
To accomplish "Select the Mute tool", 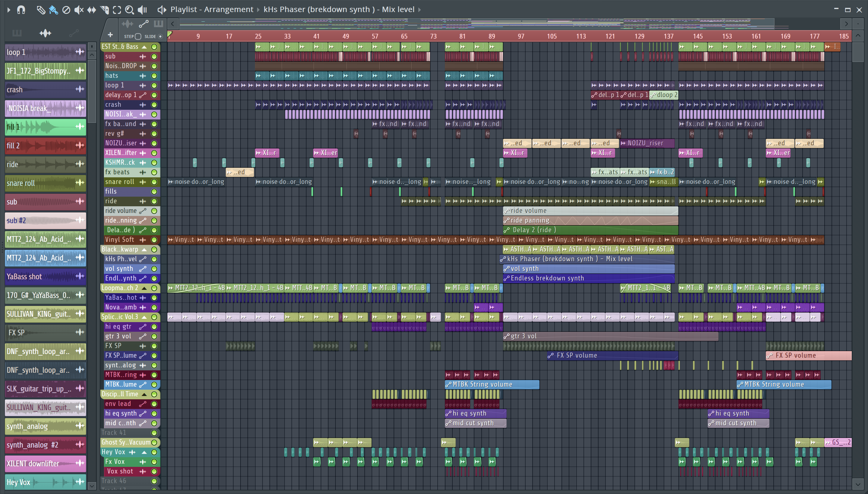I will pyautogui.click(x=79, y=10).
